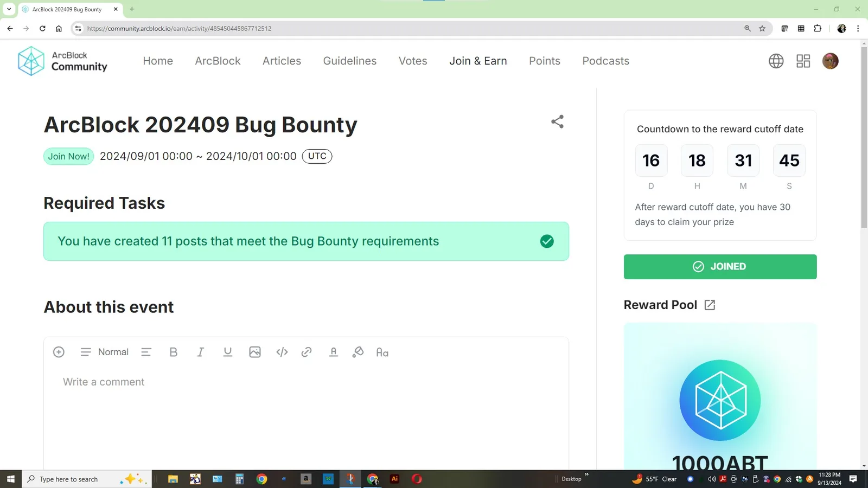Open Points in navigation

[545, 61]
